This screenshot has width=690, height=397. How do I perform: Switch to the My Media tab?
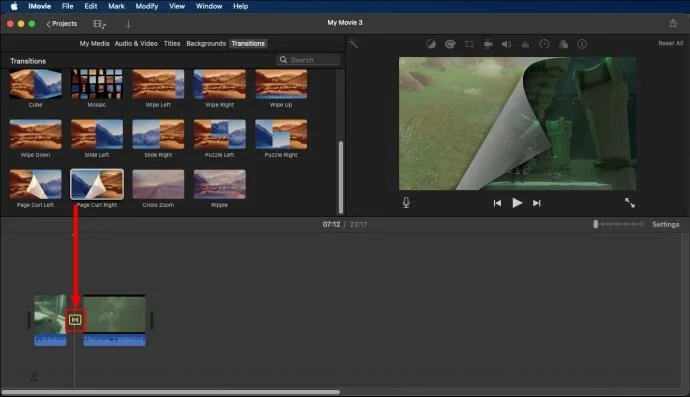(94, 44)
